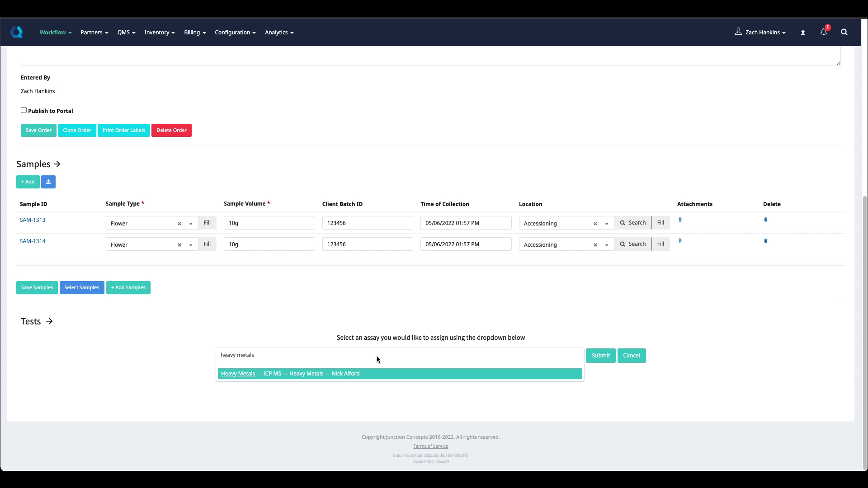Viewport: 868px width, 488px height.
Task: Open the notifications bell
Action: 823,32
